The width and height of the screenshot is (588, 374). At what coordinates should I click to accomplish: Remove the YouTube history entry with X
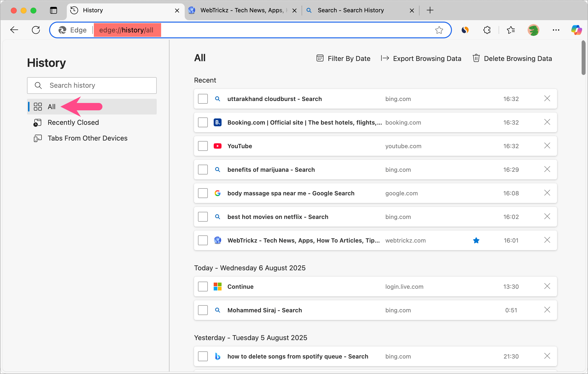547,146
